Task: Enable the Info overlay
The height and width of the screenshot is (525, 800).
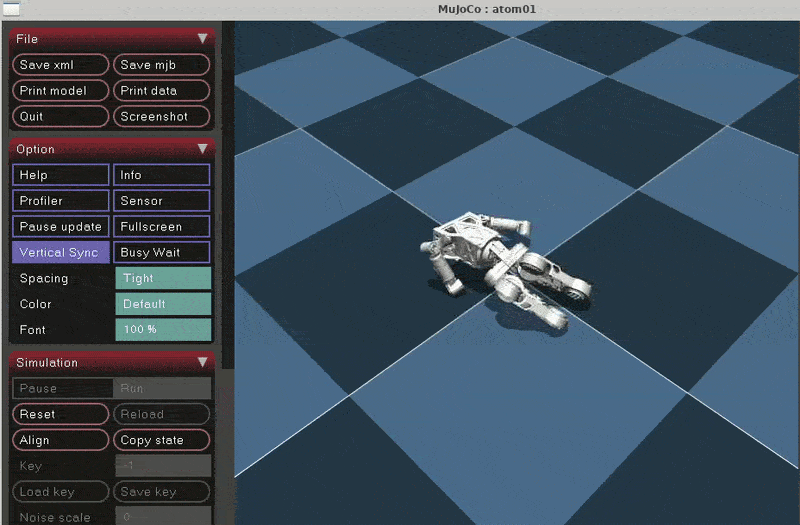Action: [161, 175]
